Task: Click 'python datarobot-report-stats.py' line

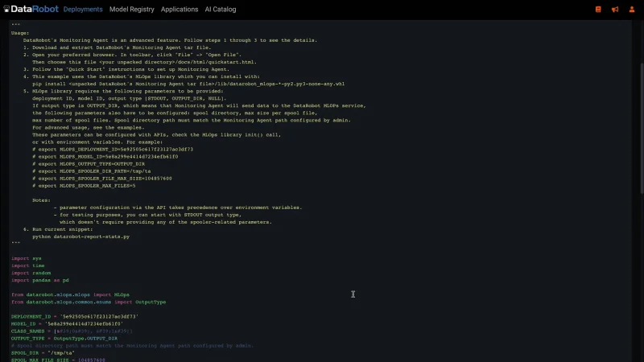Action: (81, 237)
